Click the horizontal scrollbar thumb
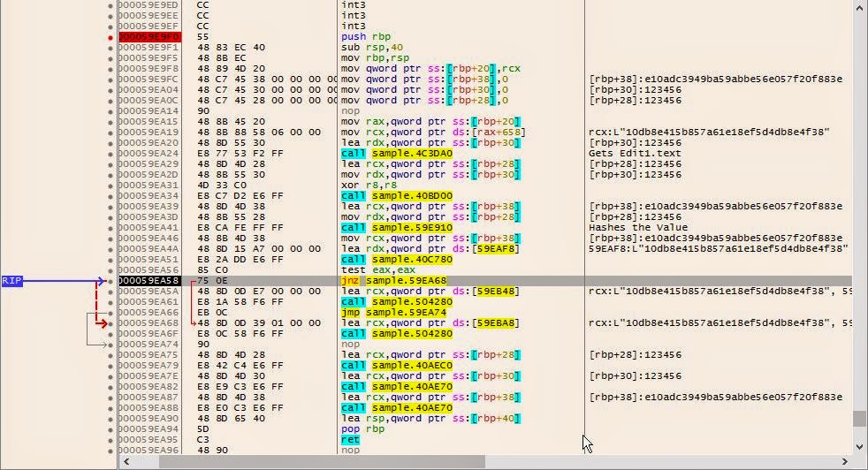The width and height of the screenshot is (868, 470). point(307,462)
